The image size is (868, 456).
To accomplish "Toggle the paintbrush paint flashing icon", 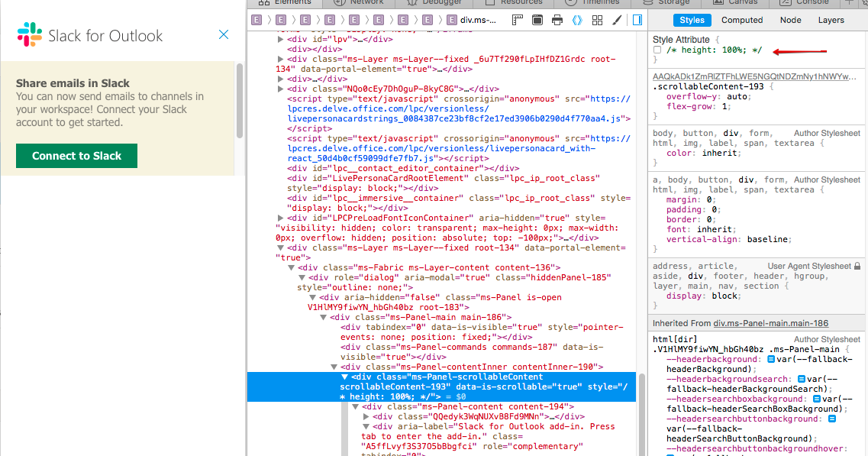I will 617,21.
